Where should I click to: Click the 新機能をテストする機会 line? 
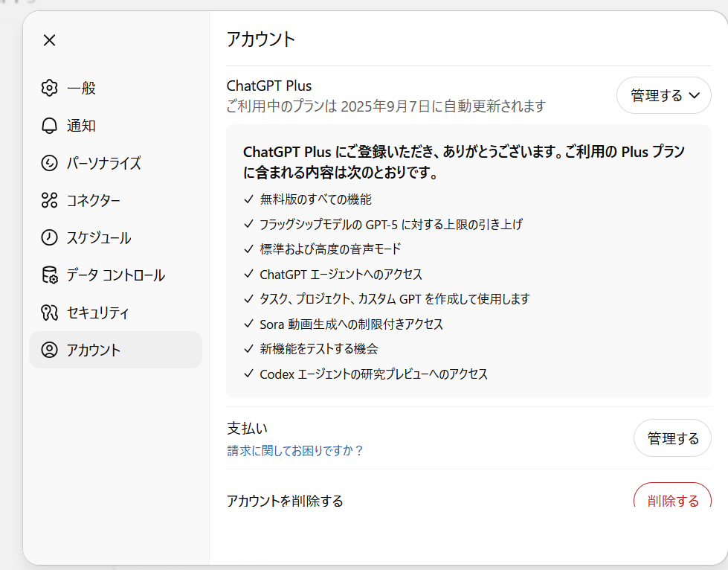click(319, 349)
